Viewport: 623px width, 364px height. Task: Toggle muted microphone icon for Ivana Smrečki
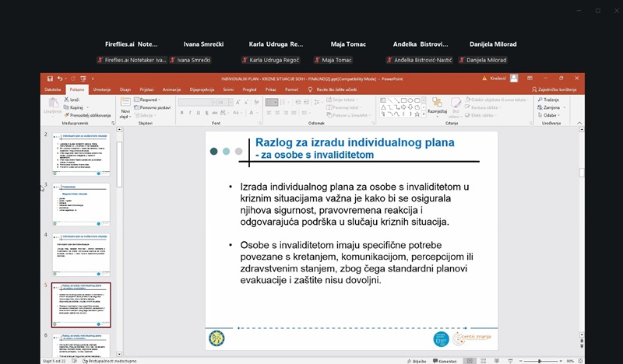174,60
